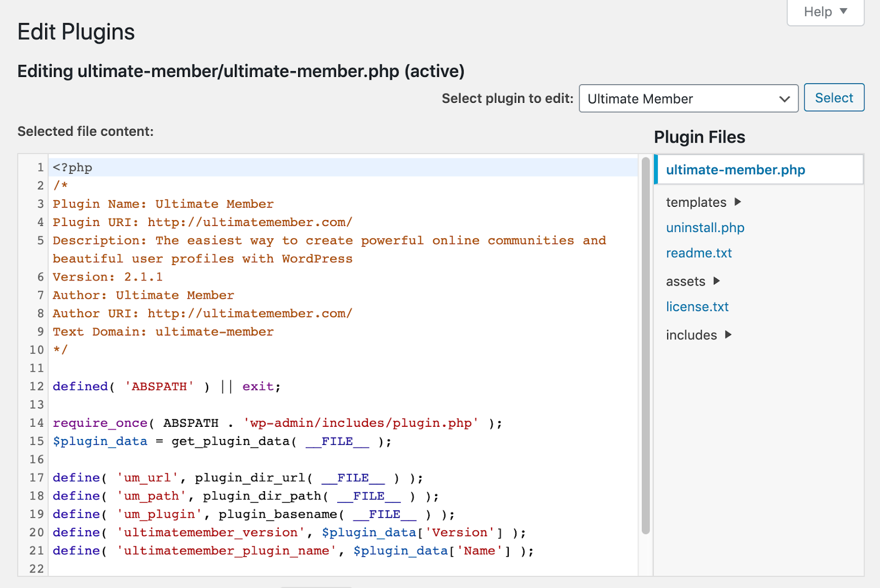The image size is (880, 588).
Task: Click the "define( 'um_url'" line
Action: tap(238, 477)
